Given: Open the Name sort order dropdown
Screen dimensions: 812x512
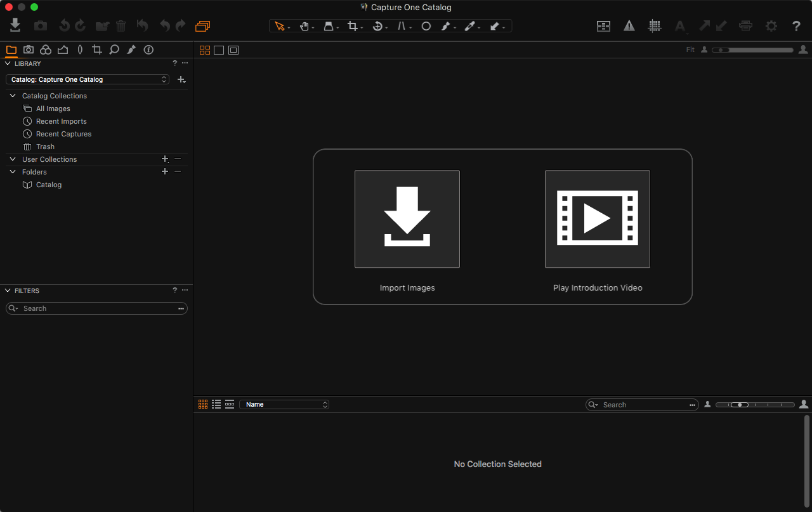Looking at the screenshot, I should pos(284,404).
